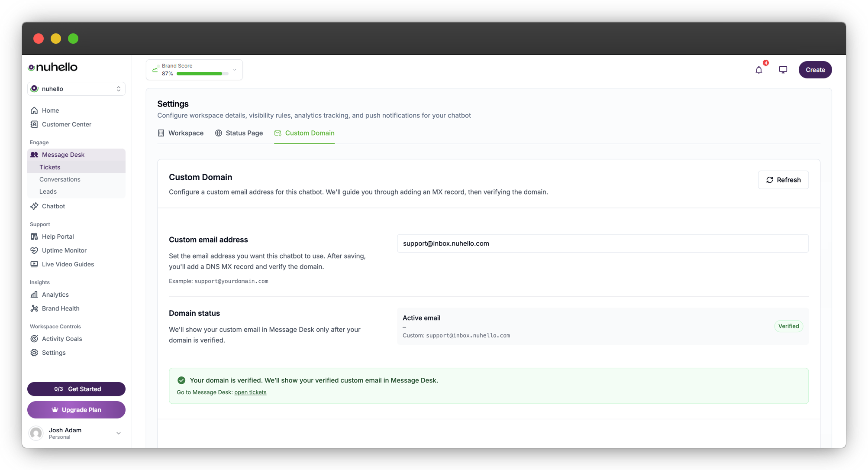Expand the nuhello workspace switcher
Image resolution: width=868 pixels, height=470 pixels.
coord(76,89)
